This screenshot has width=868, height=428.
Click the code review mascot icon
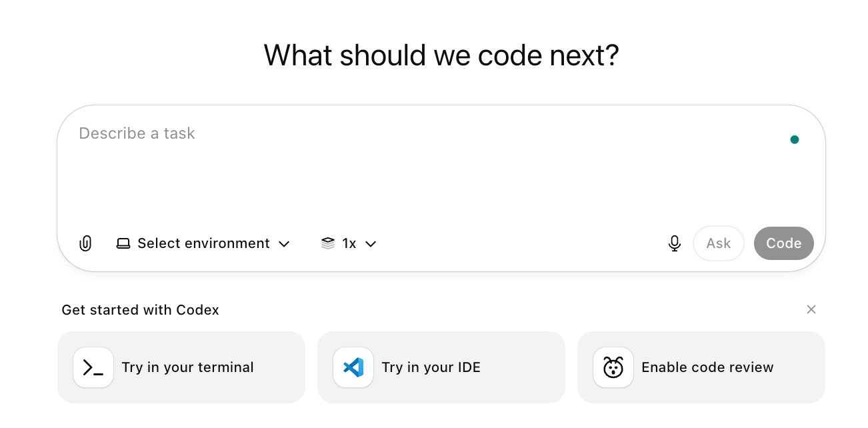point(613,367)
